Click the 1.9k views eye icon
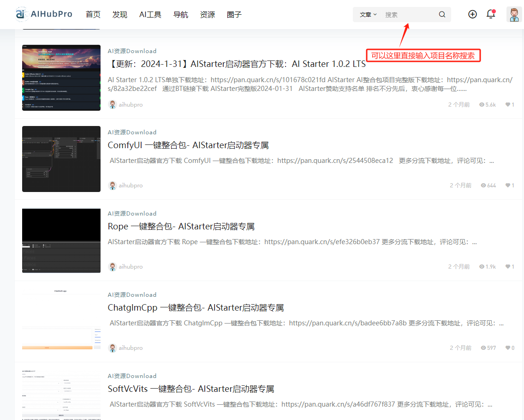 tap(482, 266)
